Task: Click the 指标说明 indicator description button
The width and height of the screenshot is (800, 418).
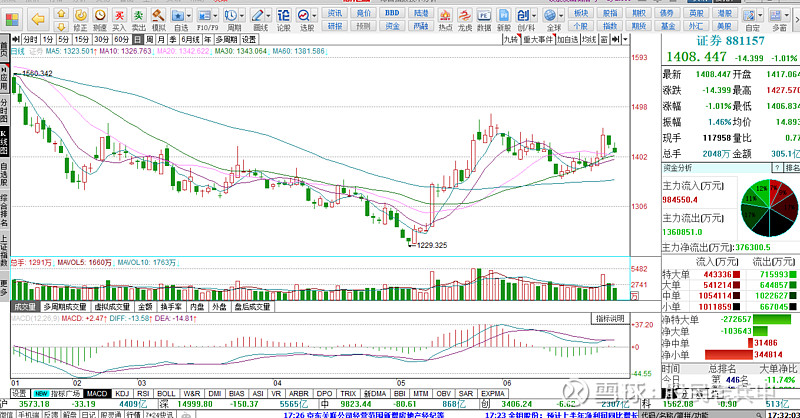Action: (609, 317)
